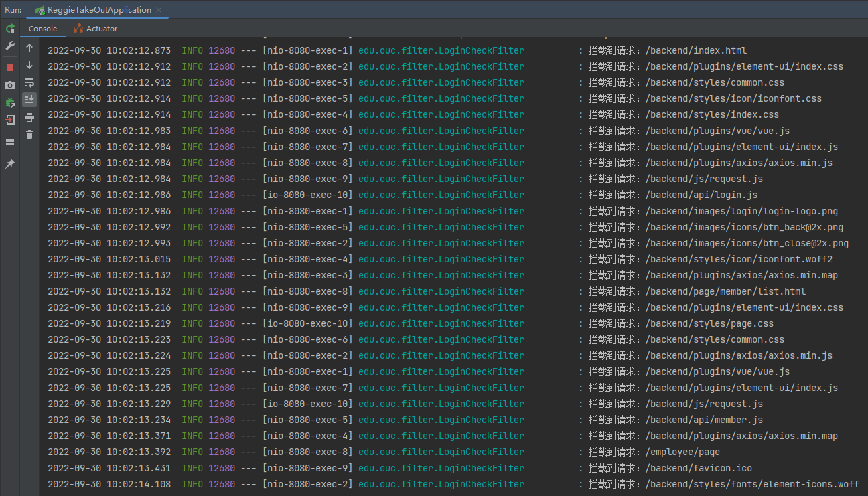Select the '/backend/styles/page.css' path
Viewport: 868px width, 496px height.
[709, 323]
